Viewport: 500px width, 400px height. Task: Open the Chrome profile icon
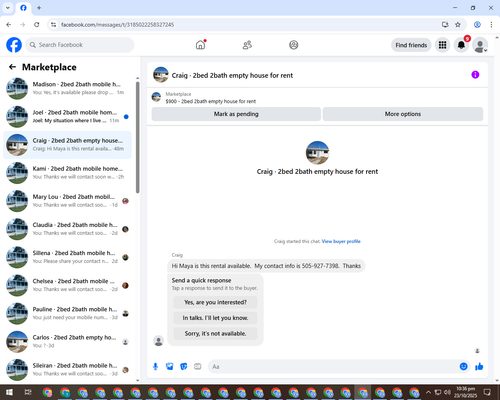477,24
